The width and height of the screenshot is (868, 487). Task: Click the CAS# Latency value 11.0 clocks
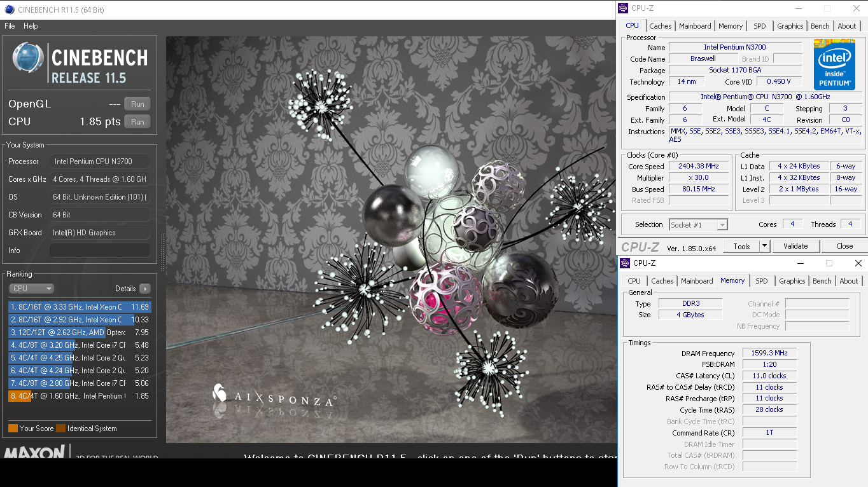tap(769, 376)
